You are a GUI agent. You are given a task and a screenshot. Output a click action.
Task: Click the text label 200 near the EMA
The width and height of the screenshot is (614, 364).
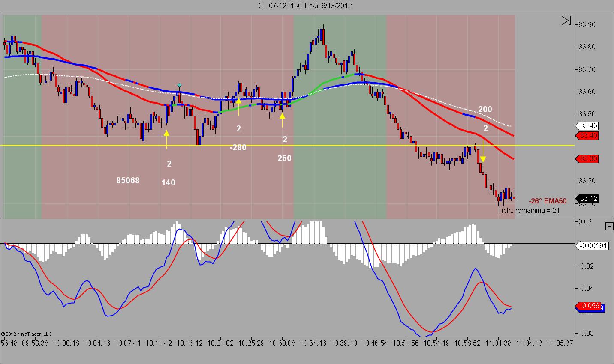coord(485,110)
